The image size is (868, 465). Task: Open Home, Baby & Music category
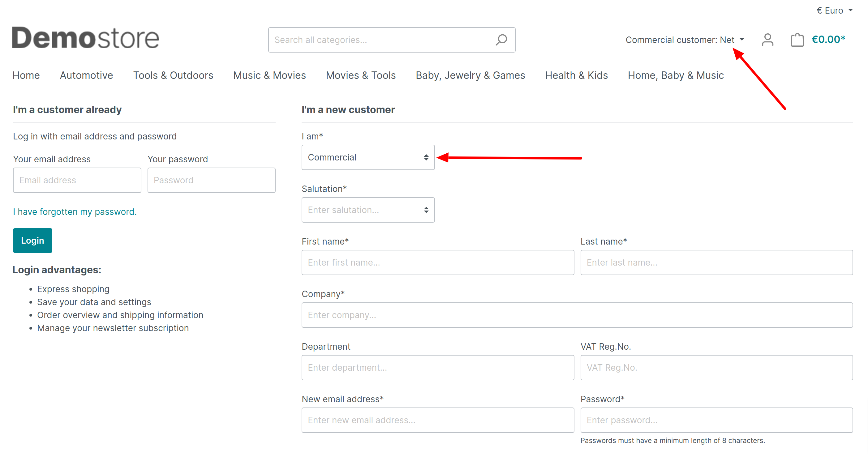click(x=675, y=75)
